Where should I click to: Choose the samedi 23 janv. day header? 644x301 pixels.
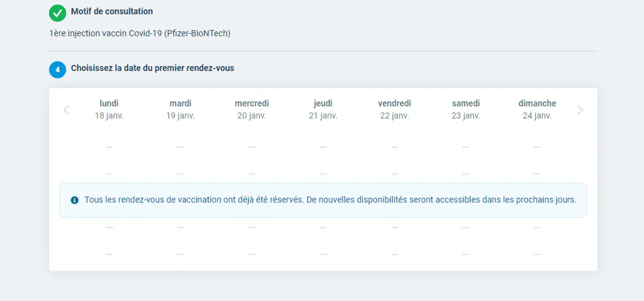click(x=466, y=110)
